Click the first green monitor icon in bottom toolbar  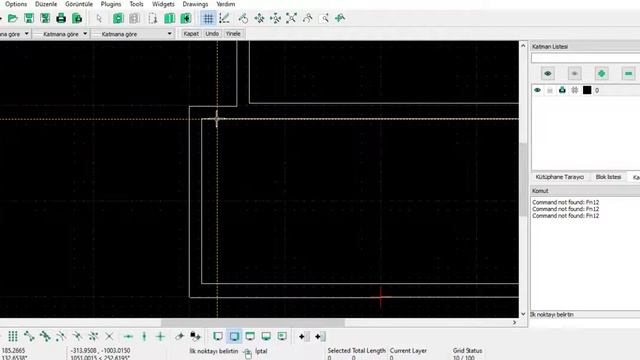point(218,336)
